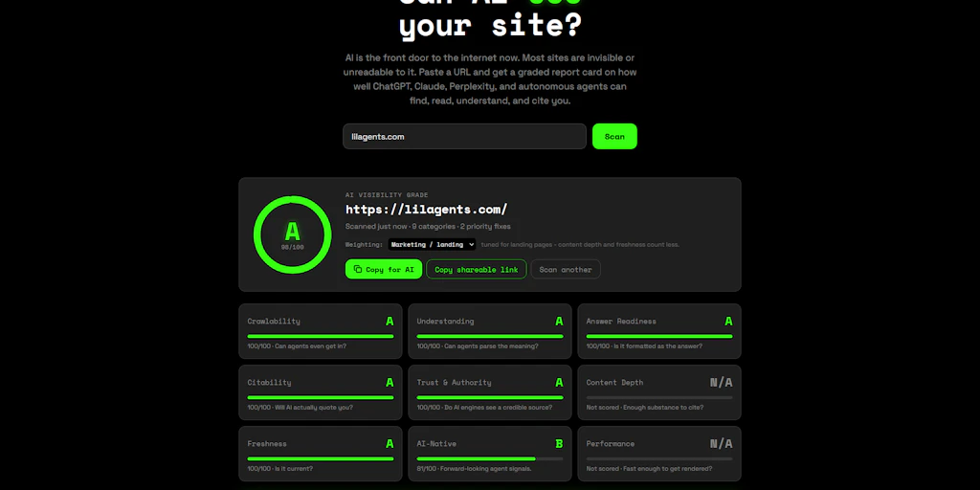Click Copy shareable link button

click(x=477, y=269)
